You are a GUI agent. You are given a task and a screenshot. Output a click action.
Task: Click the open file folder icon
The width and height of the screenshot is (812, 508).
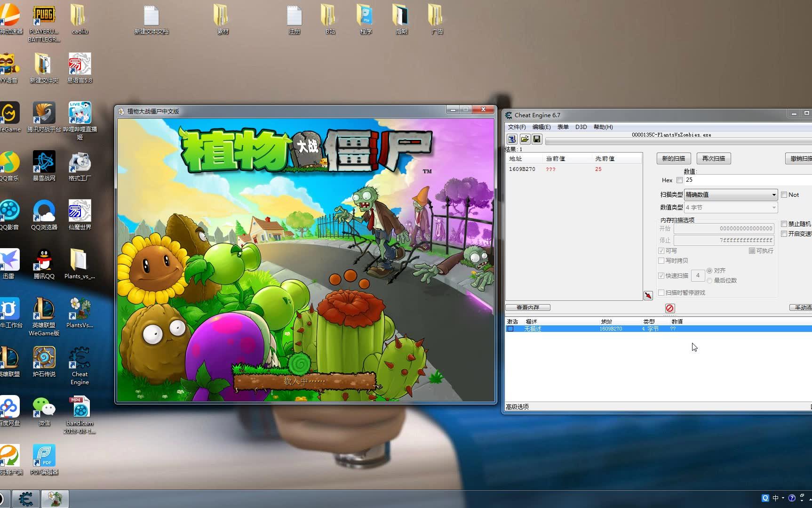coord(525,139)
